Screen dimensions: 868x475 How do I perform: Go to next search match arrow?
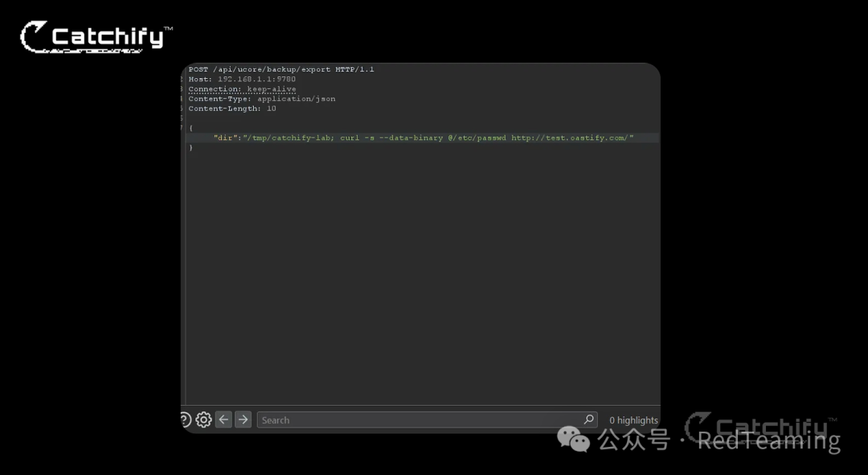pyautogui.click(x=243, y=420)
